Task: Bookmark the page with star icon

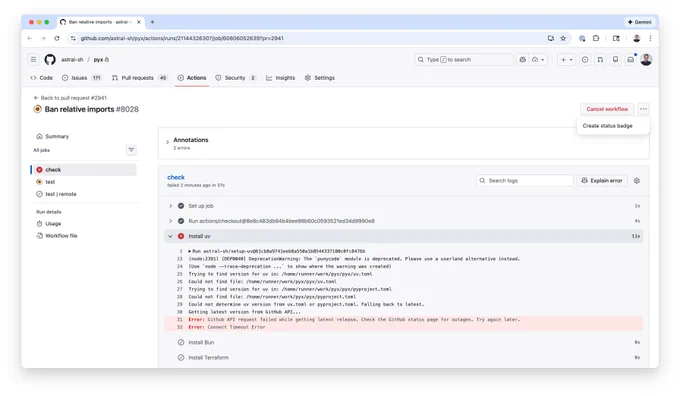Action: point(563,38)
